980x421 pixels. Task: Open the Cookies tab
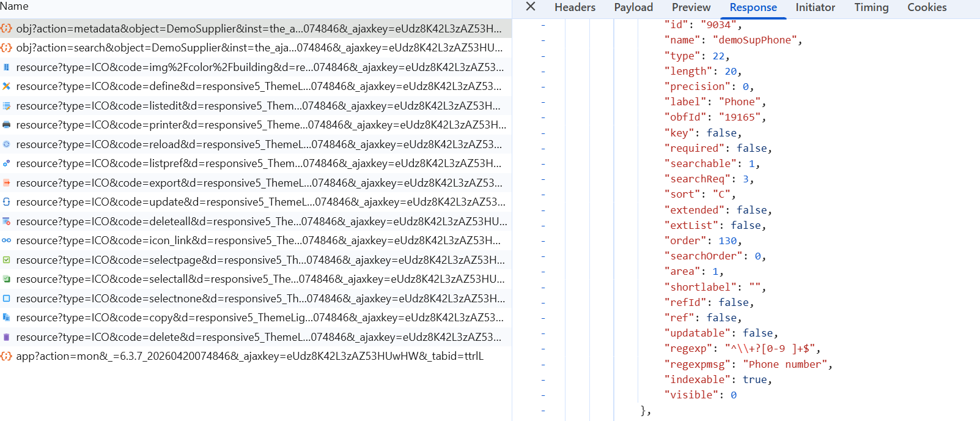926,7
